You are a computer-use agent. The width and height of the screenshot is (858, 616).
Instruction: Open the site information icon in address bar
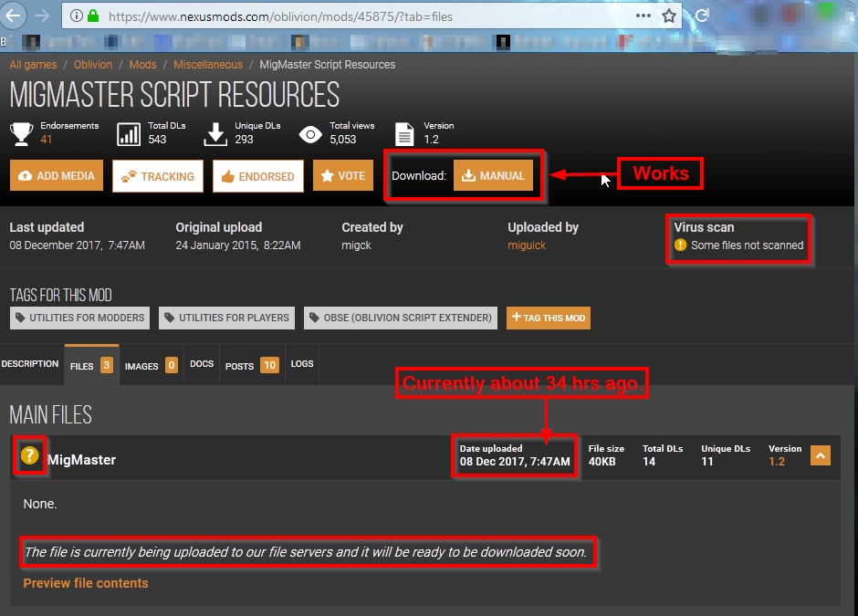tap(76, 16)
